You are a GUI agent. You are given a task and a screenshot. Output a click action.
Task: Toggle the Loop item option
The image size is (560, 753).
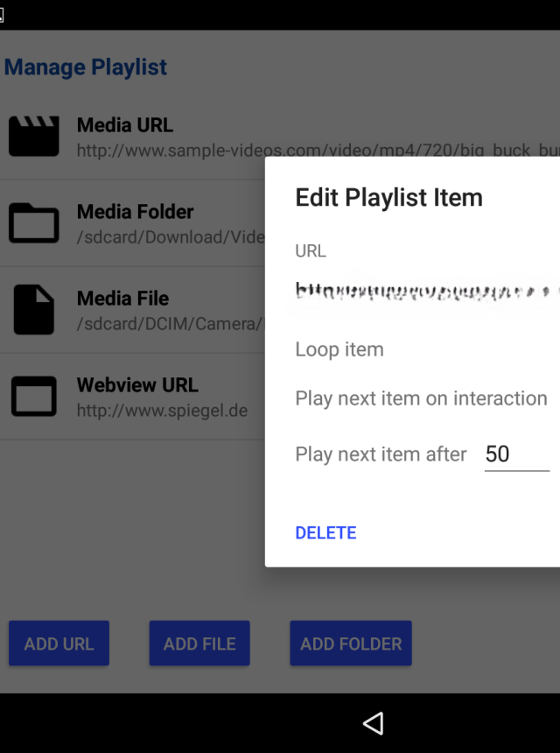[339, 349]
